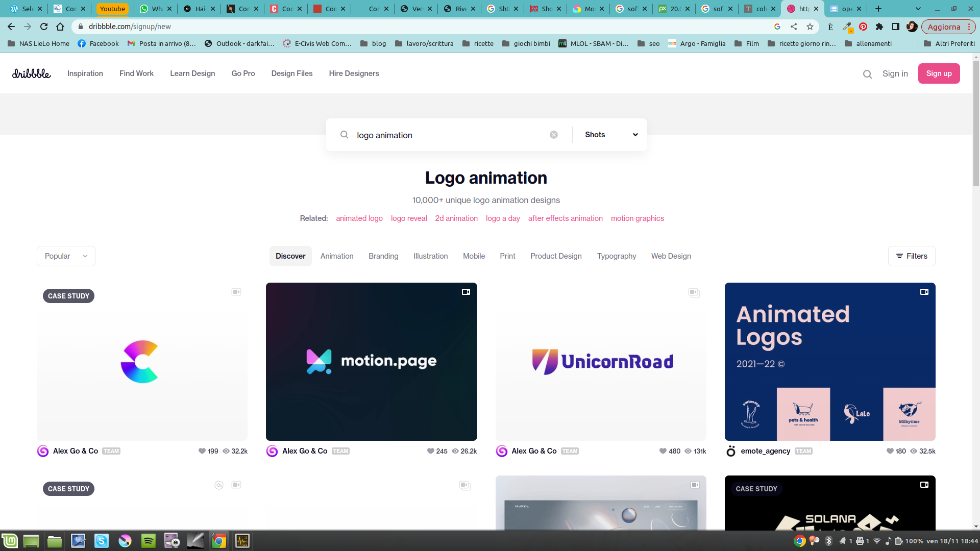Click the header search magnifier icon
980x551 pixels.
pos(867,74)
